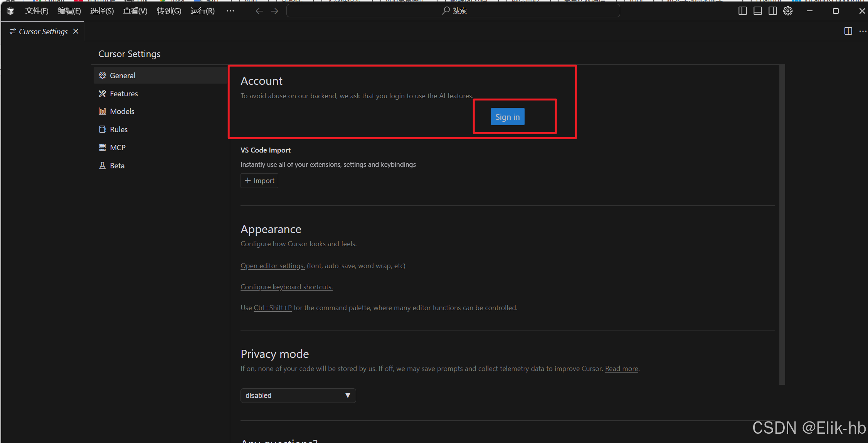Viewport: 868px width, 443px height.
Task: Open the 查看(V) menu
Action: pos(135,11)
